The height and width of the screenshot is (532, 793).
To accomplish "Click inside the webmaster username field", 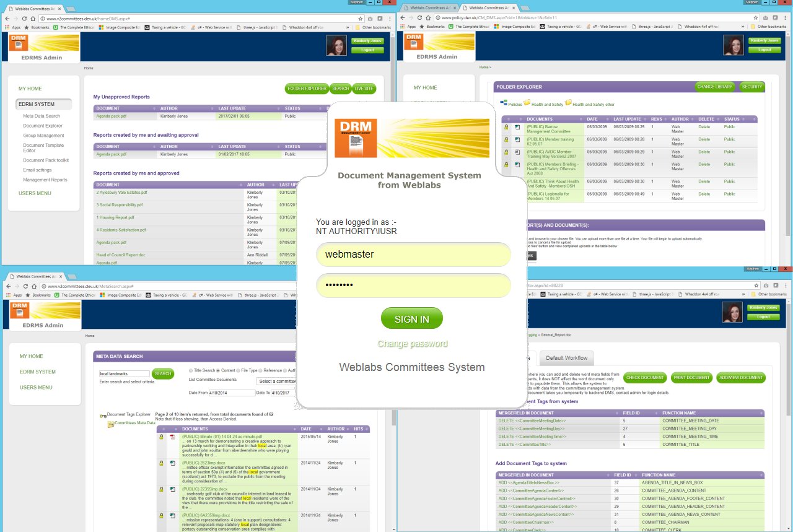I will point(413,255).
